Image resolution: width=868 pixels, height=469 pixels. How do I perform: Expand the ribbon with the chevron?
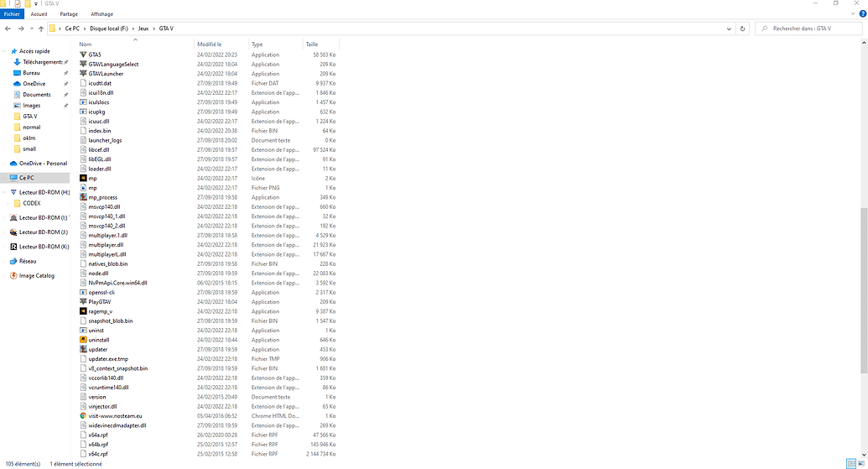(x=853, y=13)
